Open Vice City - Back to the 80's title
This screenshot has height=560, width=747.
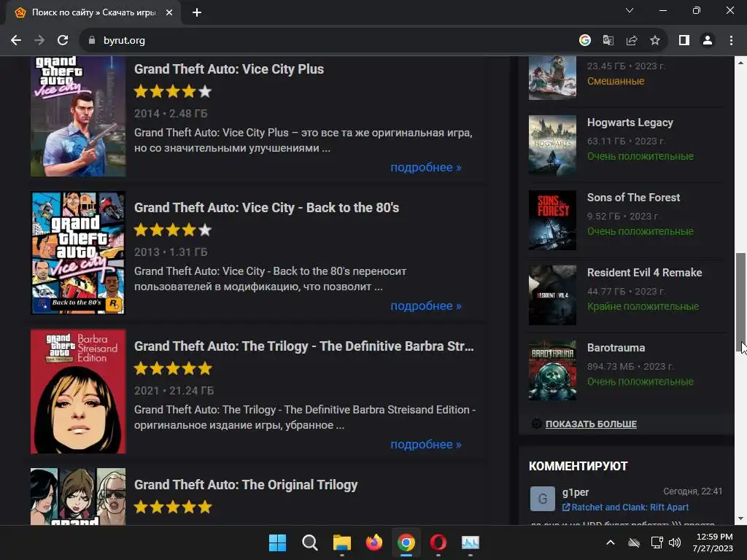coord(266,208)
